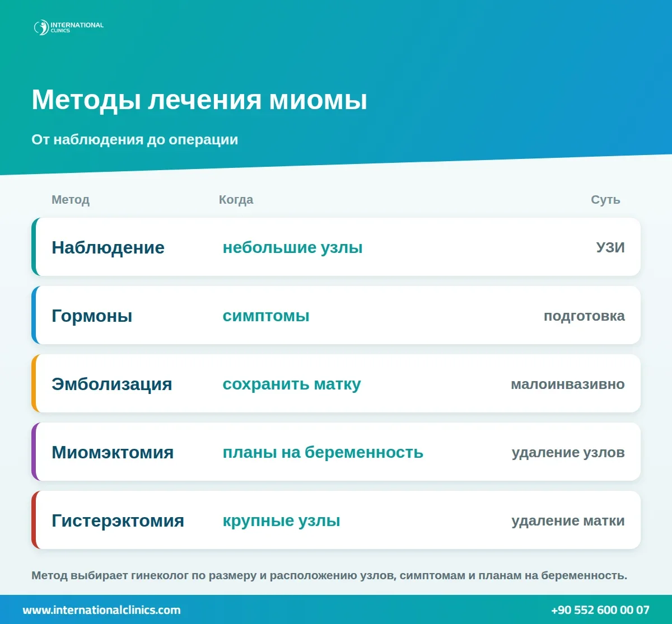Click the 'Суть' column header
Viewport: 672px width, 624px height.
pyautogui.click(x=605, y=200)
